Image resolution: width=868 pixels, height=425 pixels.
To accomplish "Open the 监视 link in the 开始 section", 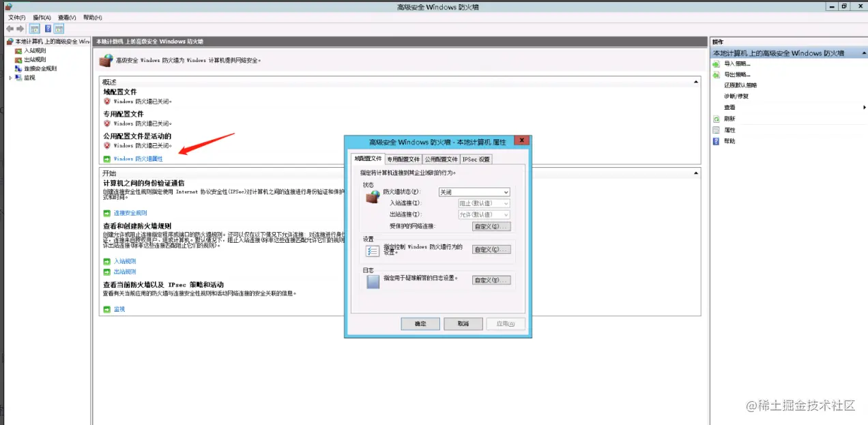I will (x=119, y=309).
